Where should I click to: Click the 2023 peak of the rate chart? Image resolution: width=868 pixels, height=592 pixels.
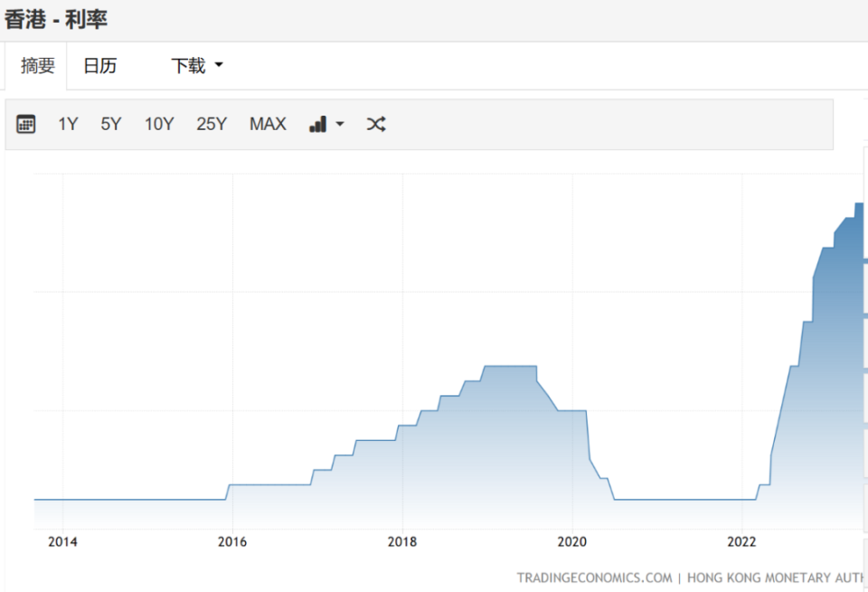point(859,203)
